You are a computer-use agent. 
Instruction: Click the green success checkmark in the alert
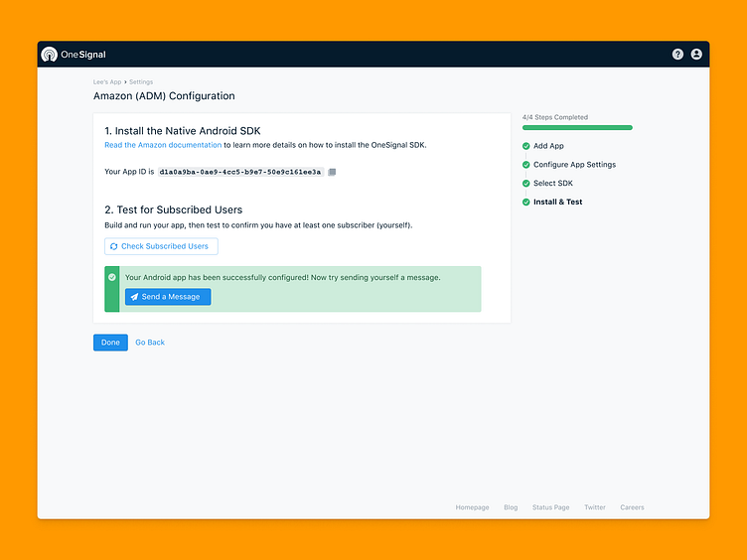coord(112,277)
